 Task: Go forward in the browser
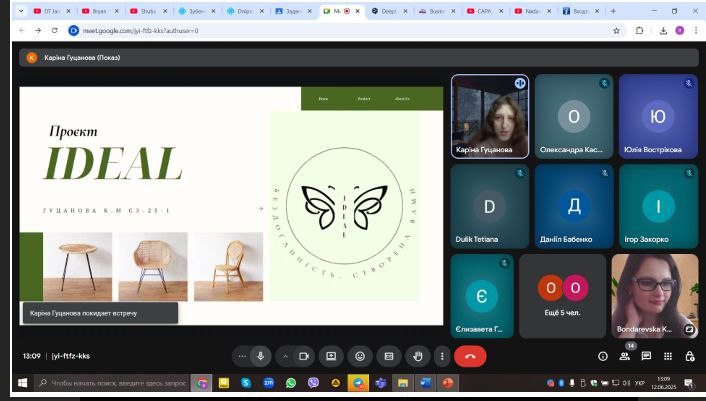coord(38,31)
